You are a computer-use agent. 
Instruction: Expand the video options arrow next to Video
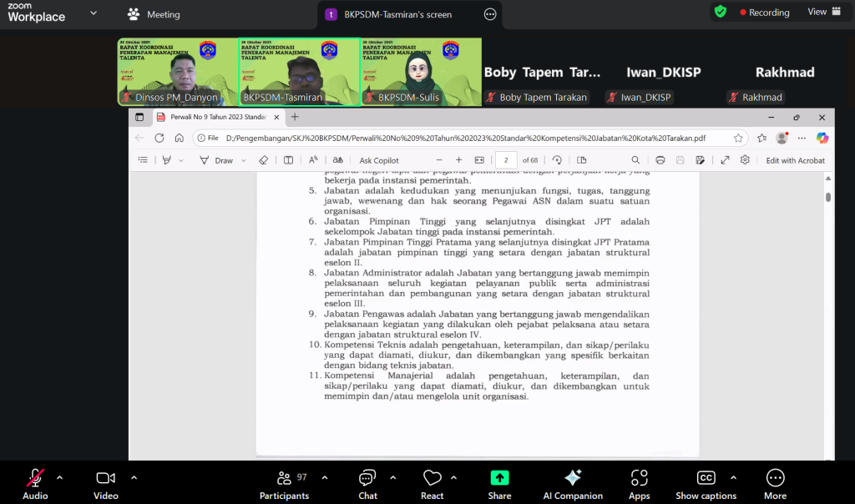pyautogui.click(x=134, y=478)
